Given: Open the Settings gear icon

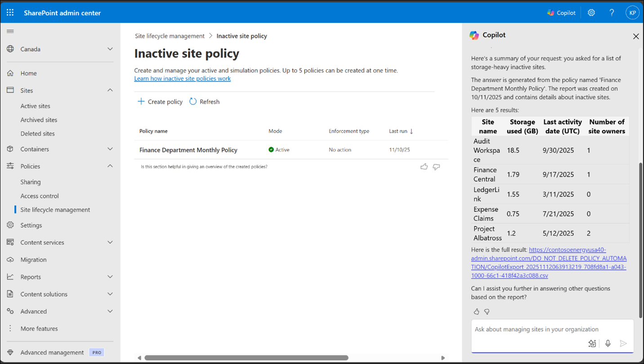Looking at the screenshot, I should tap(591, 12).
